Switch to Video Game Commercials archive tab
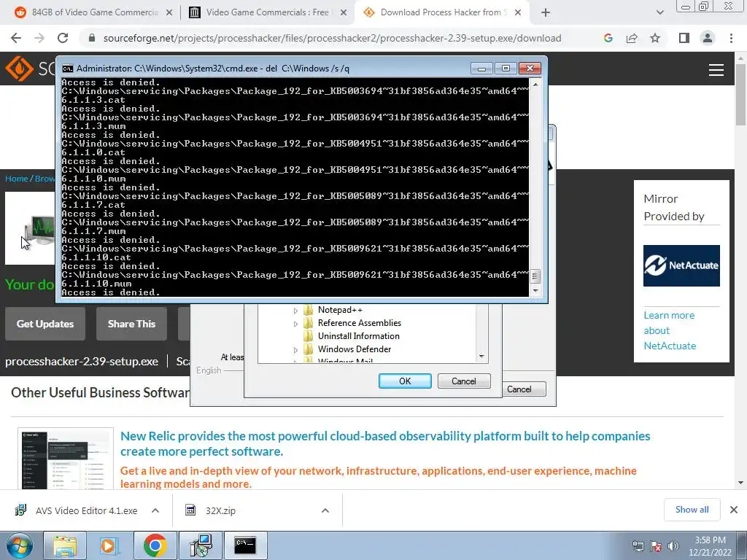 point(267,12)
